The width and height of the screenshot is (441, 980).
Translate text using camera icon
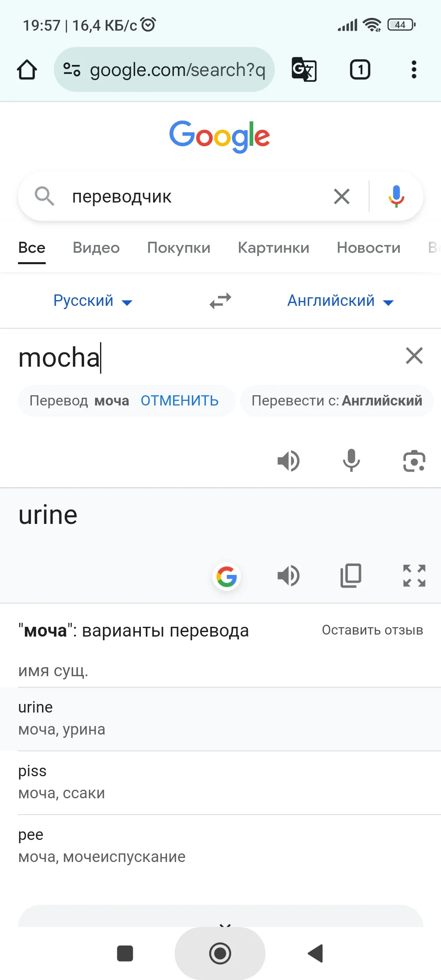414,461
